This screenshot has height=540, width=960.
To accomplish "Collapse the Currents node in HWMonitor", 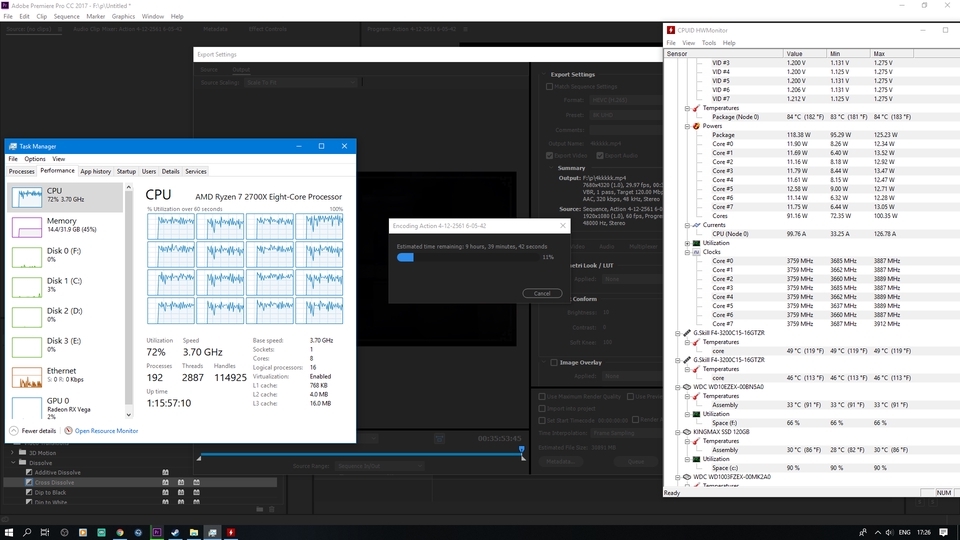I will tap(687, 225).
